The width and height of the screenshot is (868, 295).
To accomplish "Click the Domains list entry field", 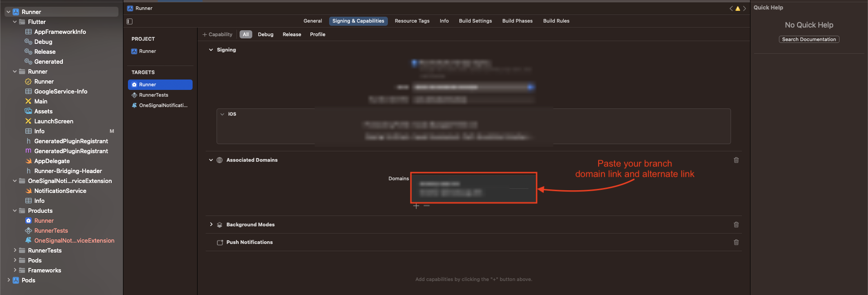I will tap(473, 188).
